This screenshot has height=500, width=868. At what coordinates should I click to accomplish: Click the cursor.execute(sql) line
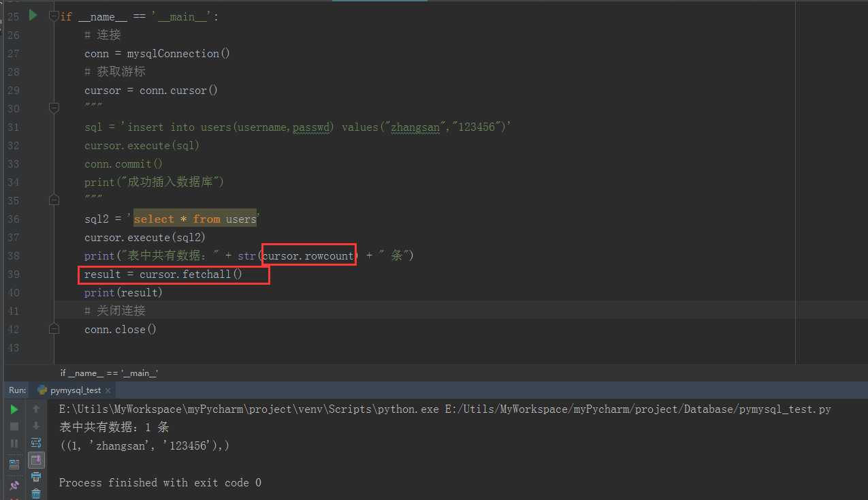(x=142, y=145)
